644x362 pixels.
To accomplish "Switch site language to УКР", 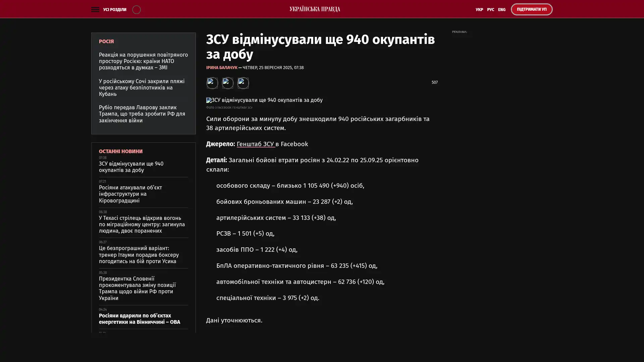I will pos(479,9).
